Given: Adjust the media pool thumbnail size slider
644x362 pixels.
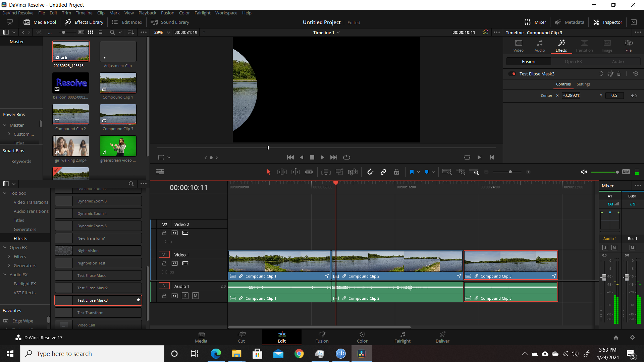Looking at the screenshot, I should pos(63,33).
